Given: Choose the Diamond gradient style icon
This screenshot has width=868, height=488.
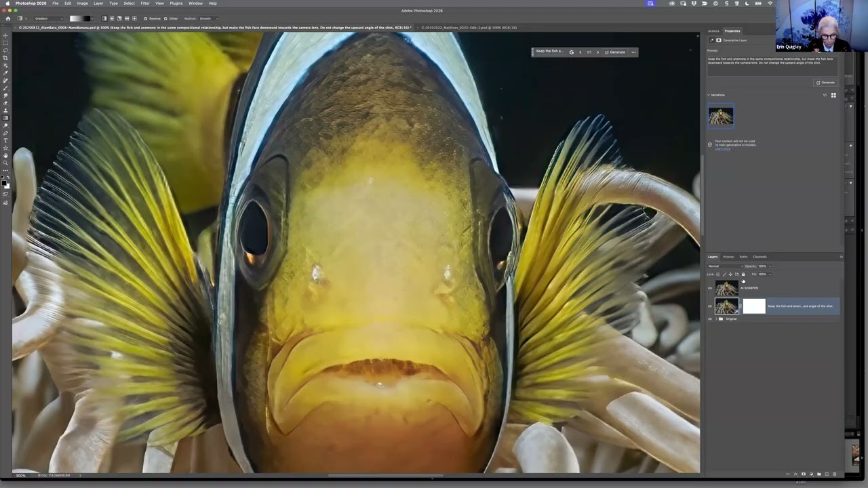Looking at the screenshot, I should [x=134, y=19].
